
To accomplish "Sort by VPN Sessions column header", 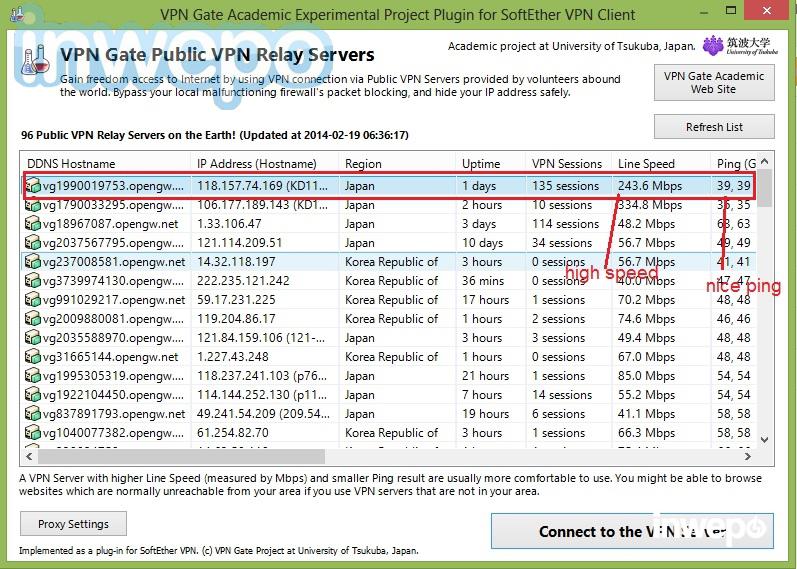I will pos(569,164).
